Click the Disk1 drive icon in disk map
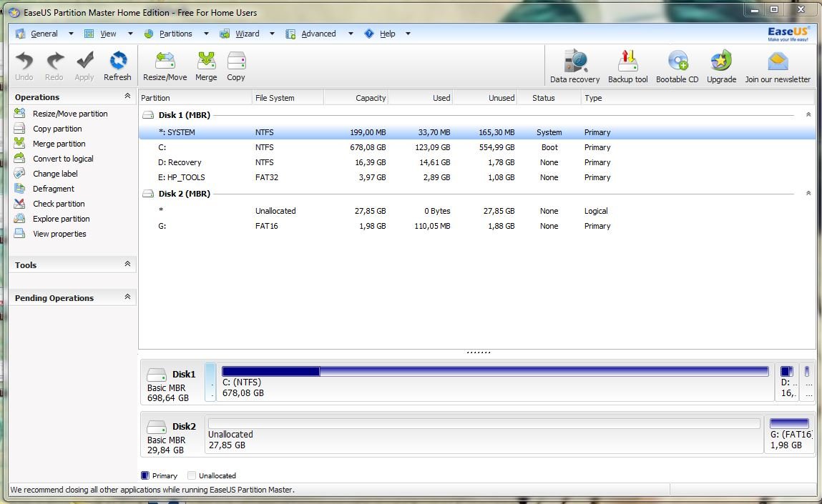The image size is (822, 504). [x=156, y=375]
